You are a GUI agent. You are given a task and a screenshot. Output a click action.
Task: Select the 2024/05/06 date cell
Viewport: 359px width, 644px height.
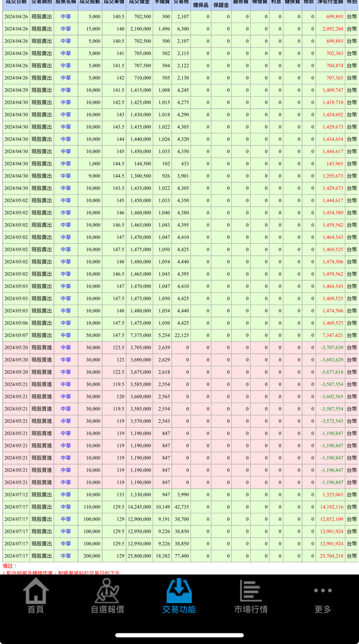[x=16, y=323]
